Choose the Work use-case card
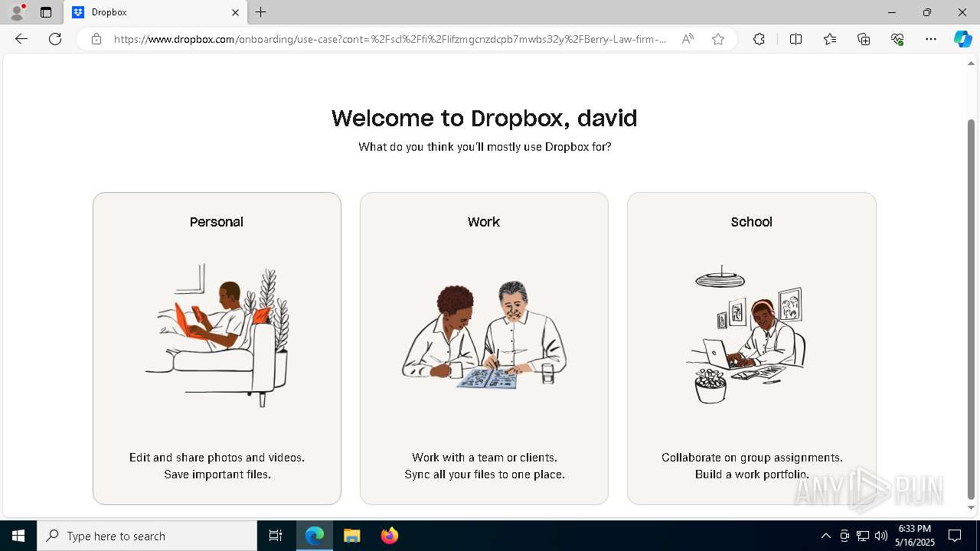The width and height of the screenshot is (980, 551). tap(484, 348)
